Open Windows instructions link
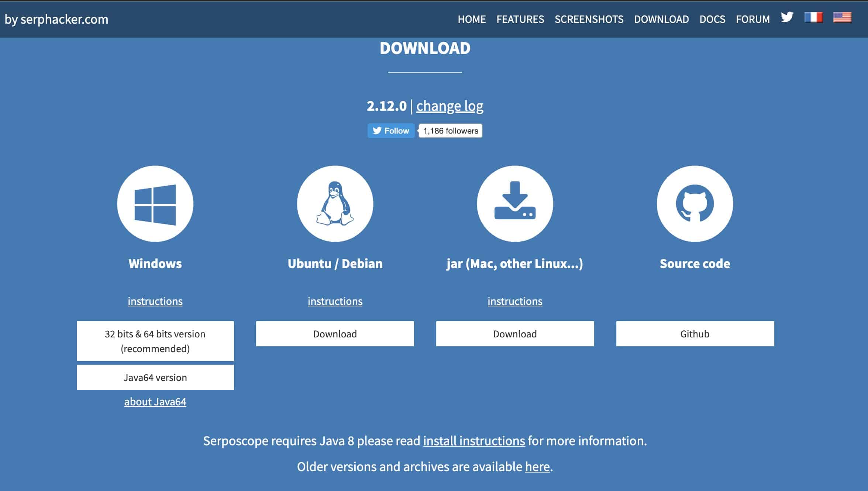The width and height of the screenshot is (868, 491). tap(155, 301)
